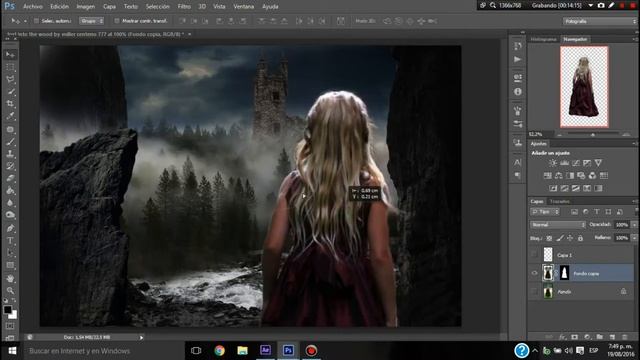Select the Eyedropper tool
The width and height of the screenshot is (640, 360).
click(11, 116)
